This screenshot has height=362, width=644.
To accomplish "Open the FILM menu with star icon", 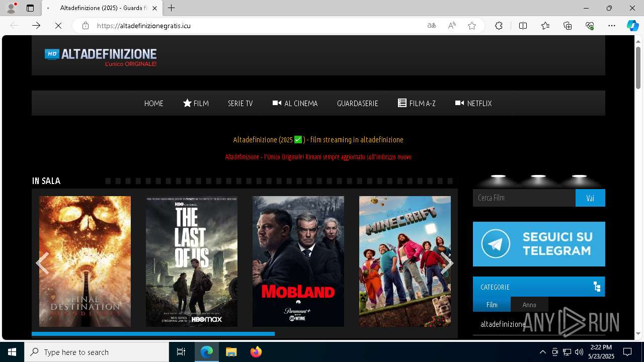I will (196, 103).
